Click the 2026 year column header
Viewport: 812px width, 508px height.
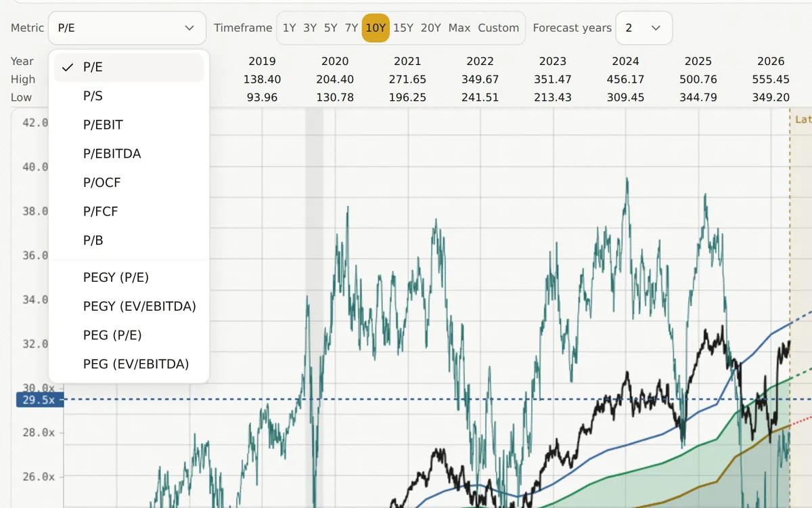771,61
